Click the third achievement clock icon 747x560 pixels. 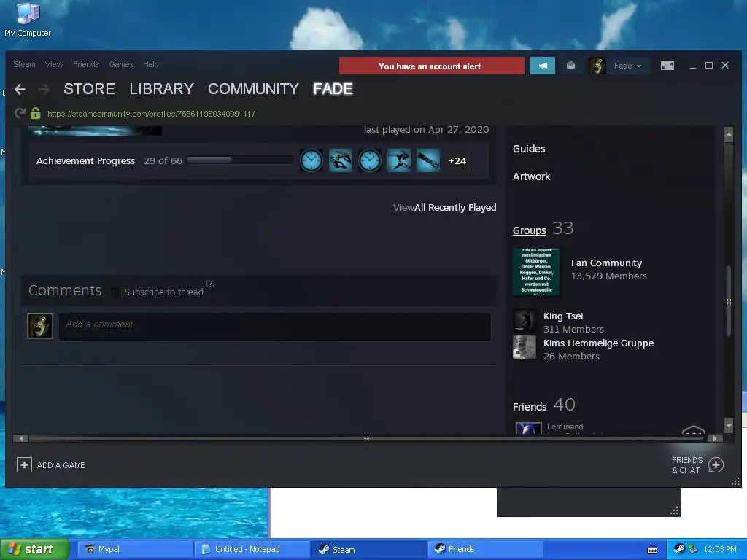[x=370, y=160]
